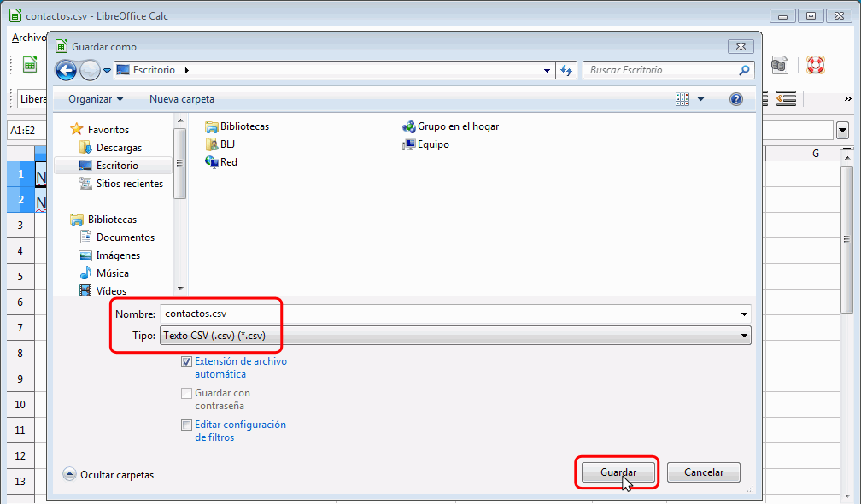Expand the address bar history dropdown
This screenshot has height=504, width=861.
547,70
